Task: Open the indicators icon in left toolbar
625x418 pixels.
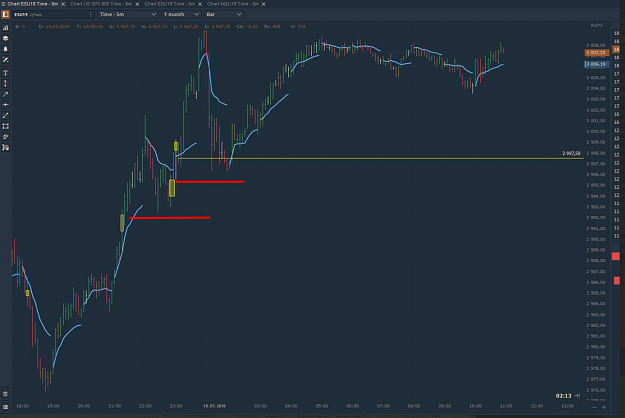Action: (6, 28)
